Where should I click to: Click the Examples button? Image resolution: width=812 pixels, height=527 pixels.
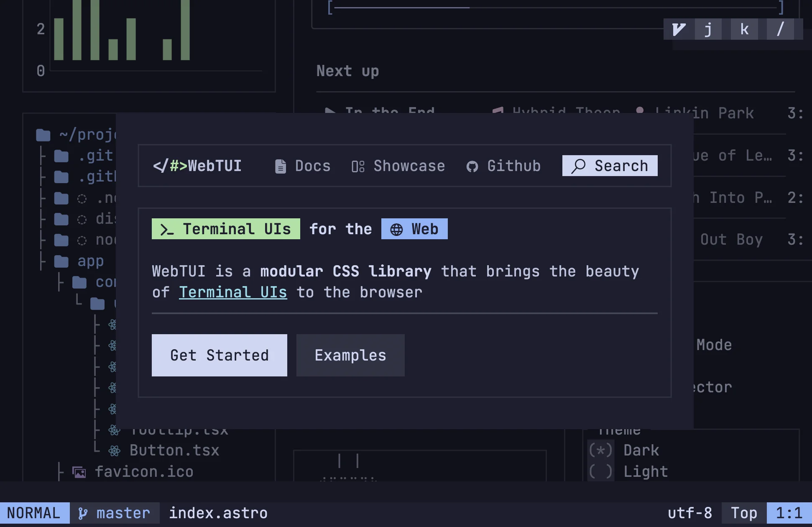(x=350, y=355)
